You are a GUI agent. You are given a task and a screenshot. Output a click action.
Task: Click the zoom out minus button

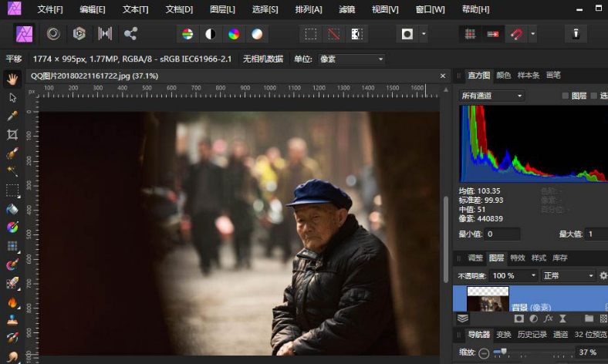[484, 352]
